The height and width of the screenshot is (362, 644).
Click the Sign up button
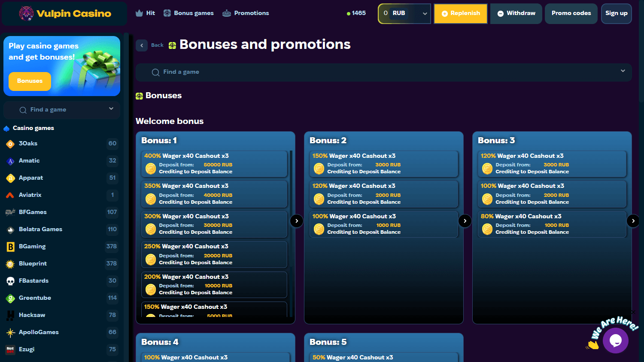616,13
